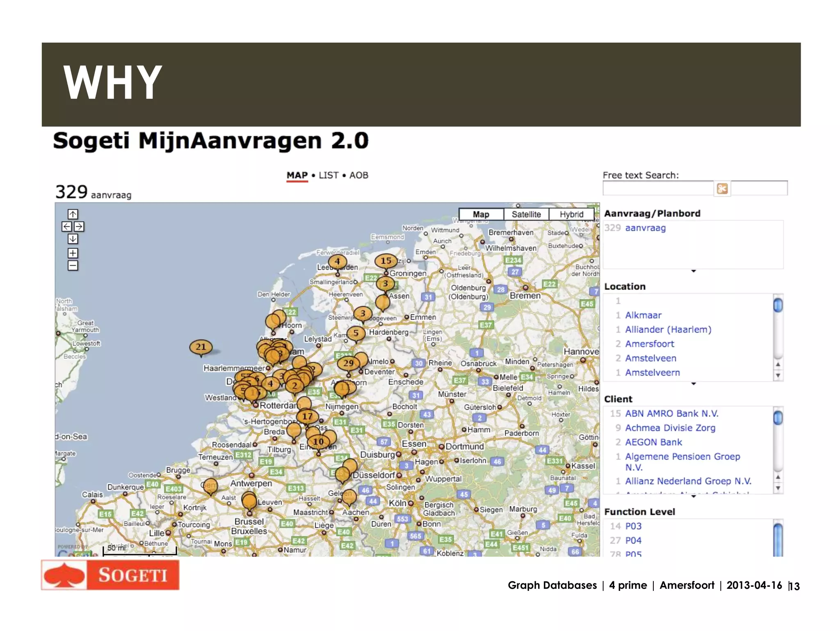This screenshot has width=840, height=631.
Task: Filter client by AEGON Bank
Action: 653,442
